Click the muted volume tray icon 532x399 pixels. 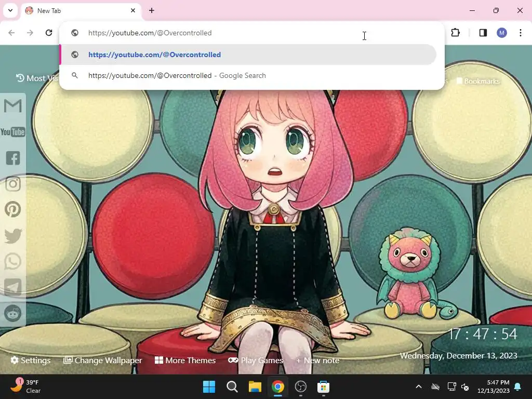coord(465,387)
